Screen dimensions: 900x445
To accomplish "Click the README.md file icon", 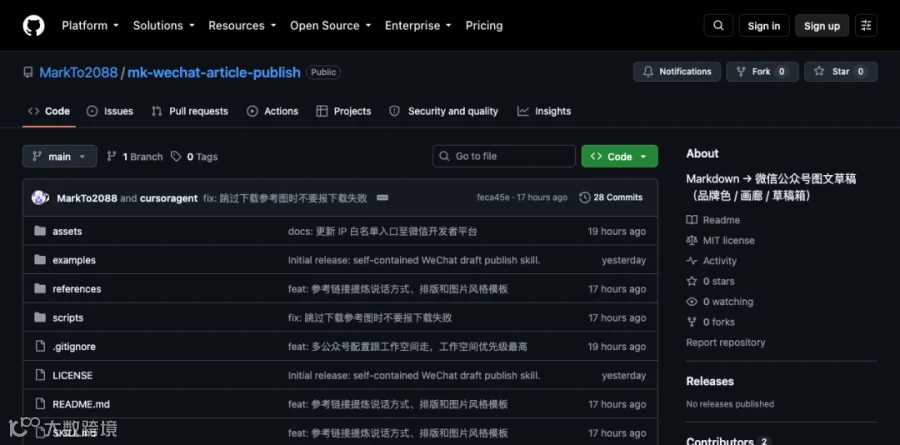I will tap(40, 404).
